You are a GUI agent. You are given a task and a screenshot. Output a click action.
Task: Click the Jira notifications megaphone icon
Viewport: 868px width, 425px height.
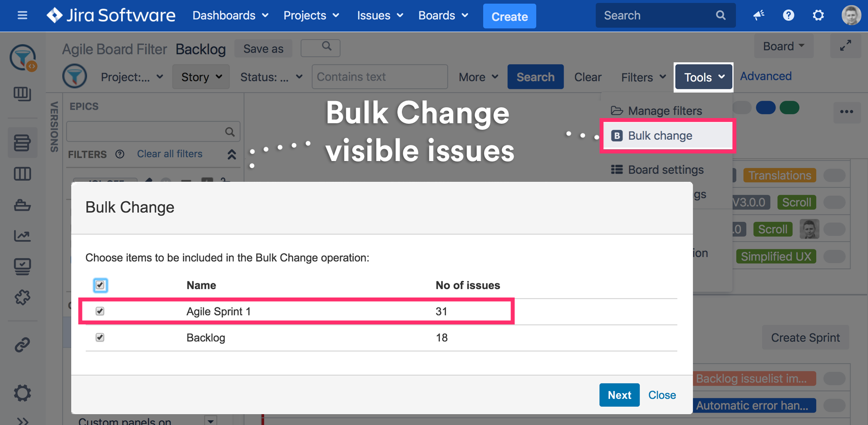pos(759,16)
